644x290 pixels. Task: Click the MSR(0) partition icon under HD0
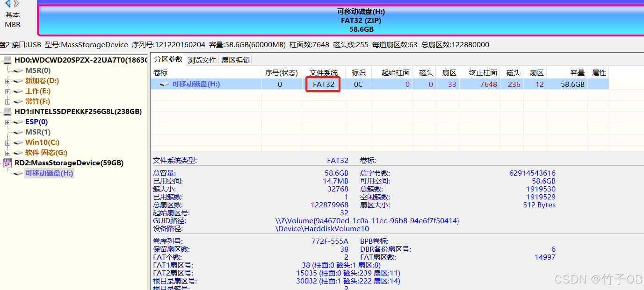(18, 70)
